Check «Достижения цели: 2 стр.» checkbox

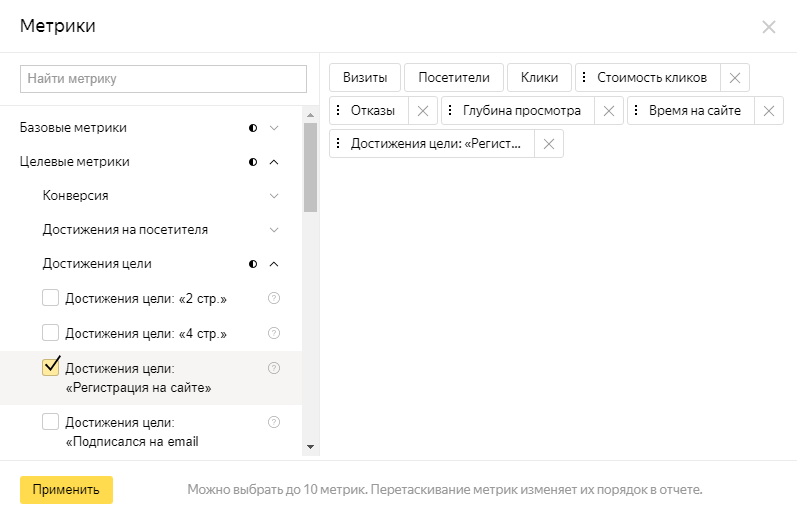pyautogui.click(x=50, y=298)
